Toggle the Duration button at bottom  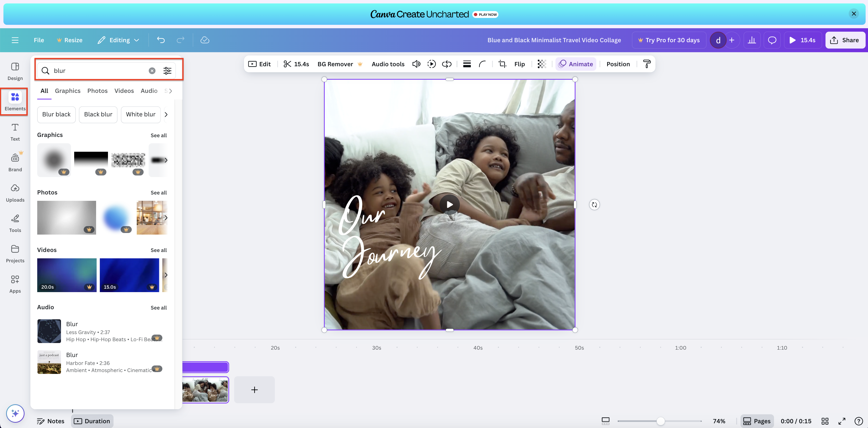point(92,421)
